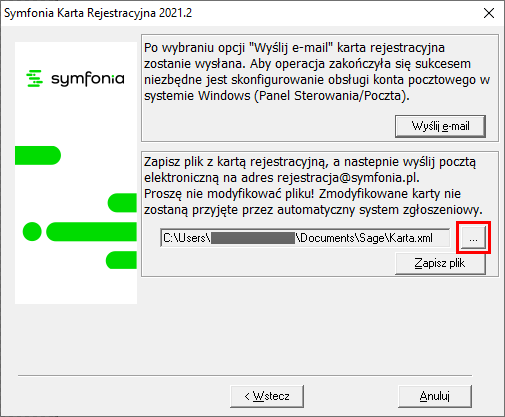The height and width of the screenshot is (417, 505).
Task: Click the Symfonia logo image
Action: tap(76, 78)
